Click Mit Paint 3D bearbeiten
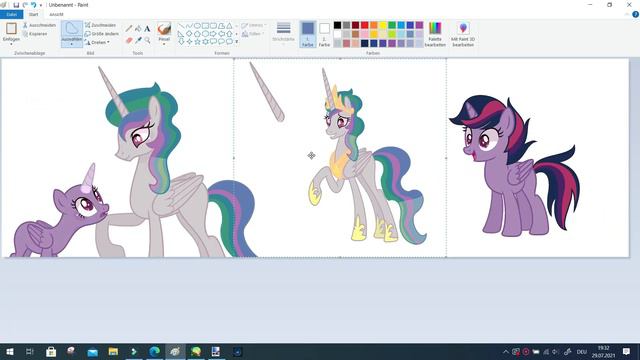 point(463,35)
